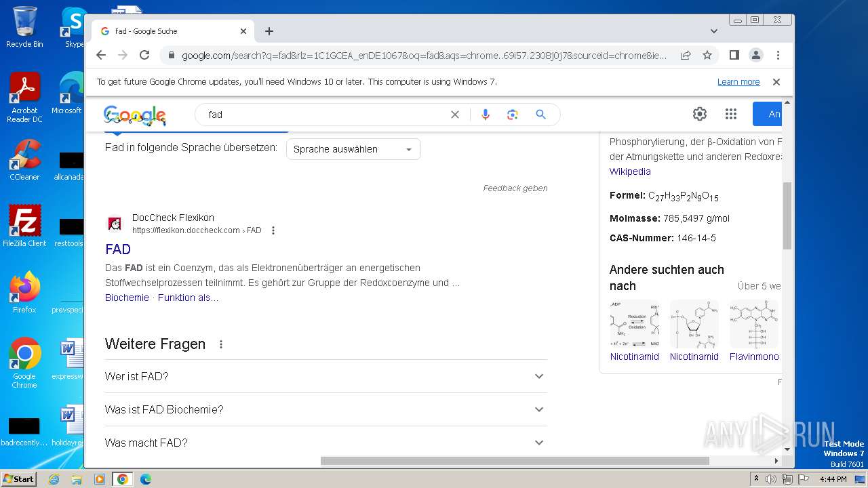Open FileZilla Client desktop icon
Screen dimensions: 868x488
24,226
